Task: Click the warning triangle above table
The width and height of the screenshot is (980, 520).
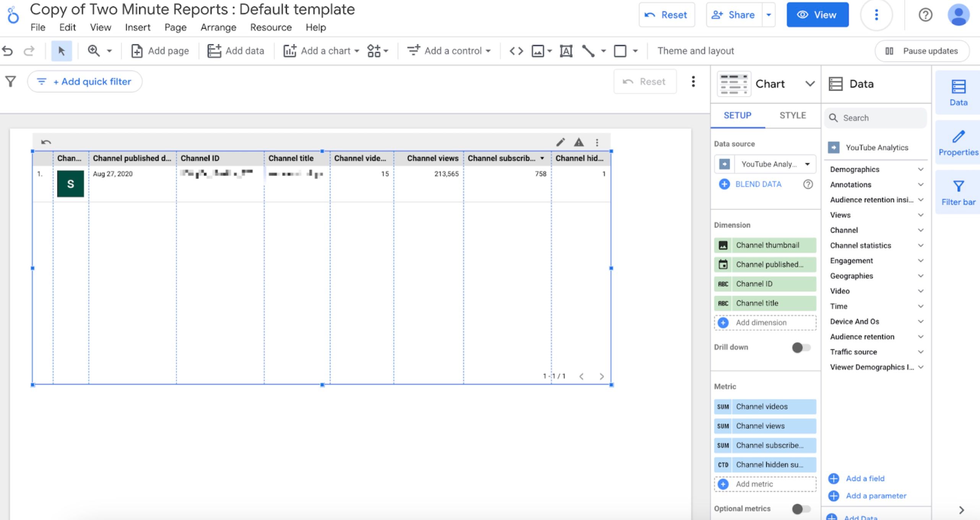Action: pos(579,142)
